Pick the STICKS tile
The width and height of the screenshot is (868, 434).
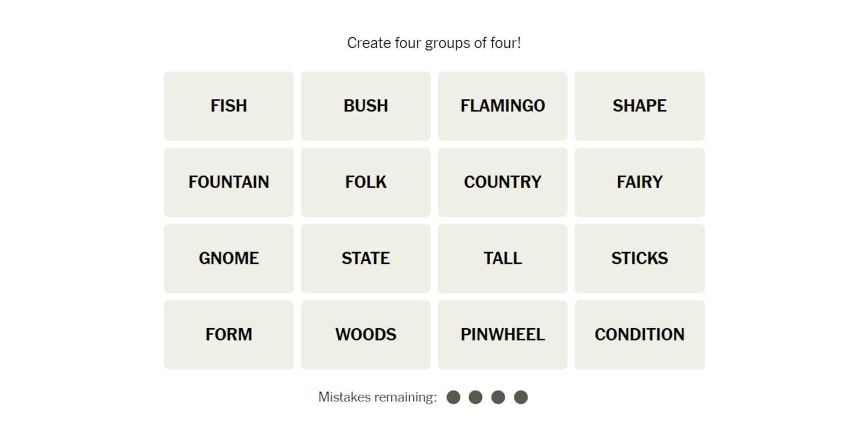click(x=639, y=258)
